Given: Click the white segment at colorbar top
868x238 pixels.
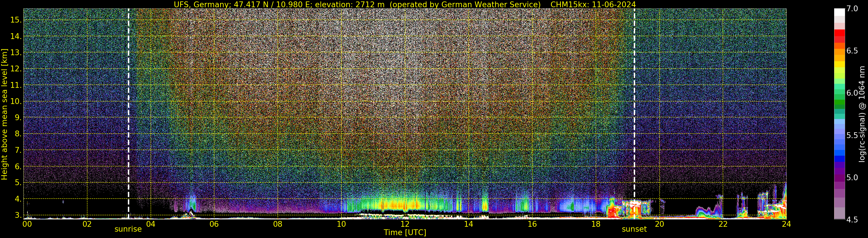Looking at the screenshot, I should point(839,12).
